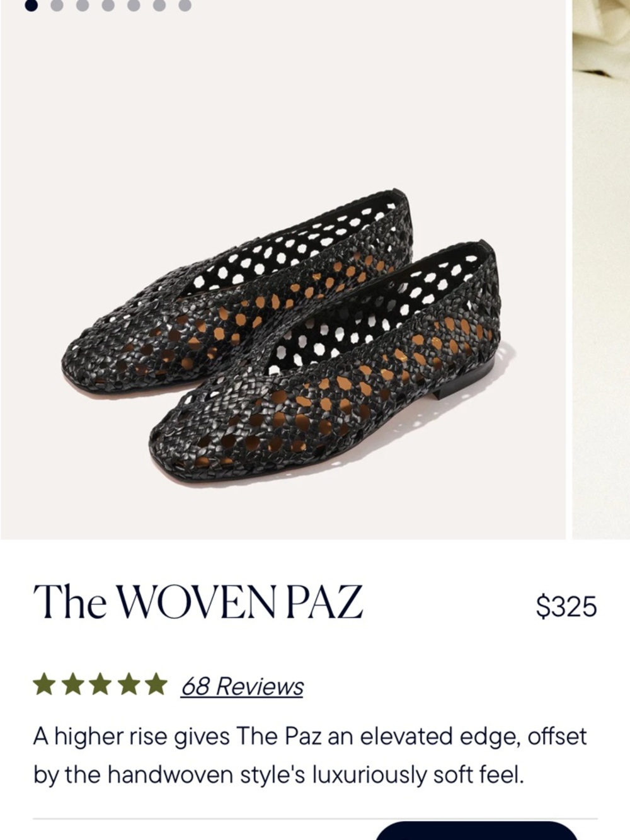Viewport: 630px width, 840px height.
Task: Select the last carousel dot
Action: click(183, 8)
